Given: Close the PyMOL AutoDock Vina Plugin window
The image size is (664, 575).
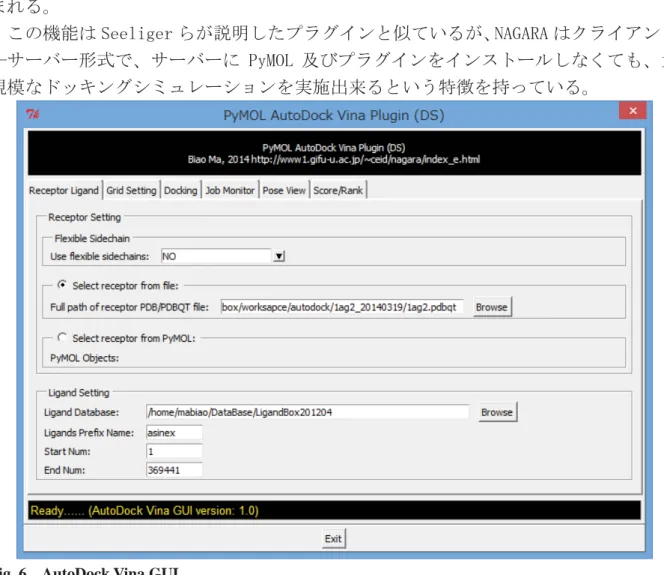Looking at the screenshot, I should (633, 111).
